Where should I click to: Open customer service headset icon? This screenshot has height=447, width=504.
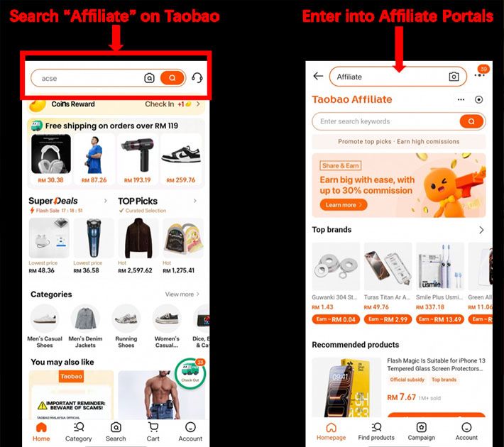point(197,78)
